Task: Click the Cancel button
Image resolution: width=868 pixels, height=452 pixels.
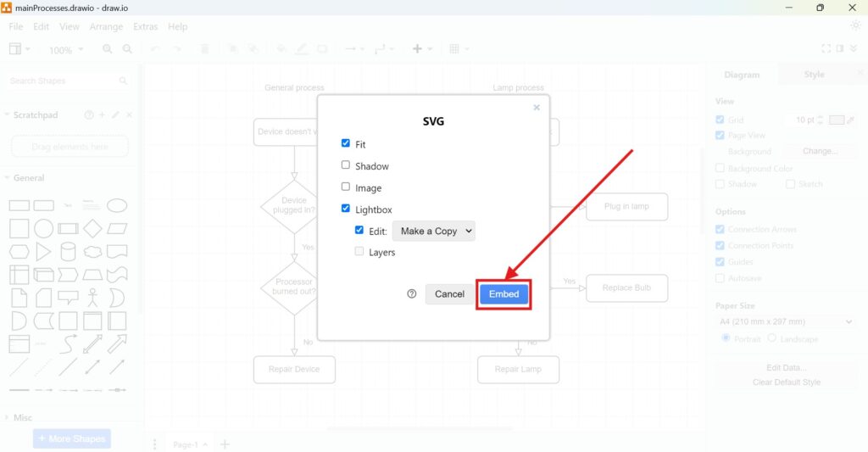Action: tap(449, 294)
